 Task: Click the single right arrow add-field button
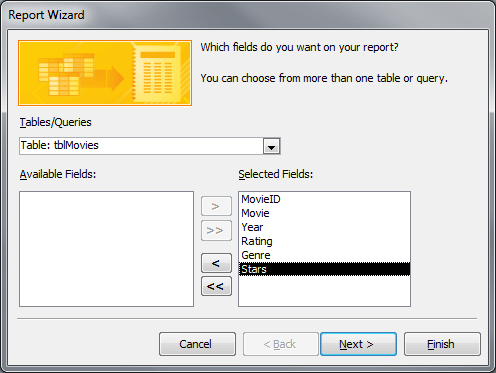click(216, 206)
